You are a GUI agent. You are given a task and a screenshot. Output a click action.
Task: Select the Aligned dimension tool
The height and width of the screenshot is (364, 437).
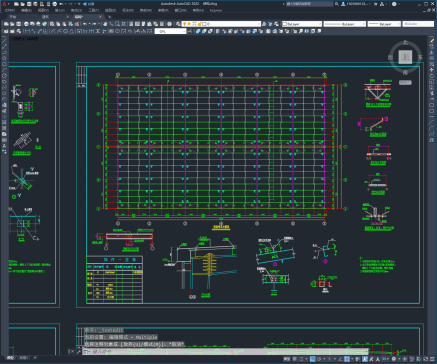point(33,31)
